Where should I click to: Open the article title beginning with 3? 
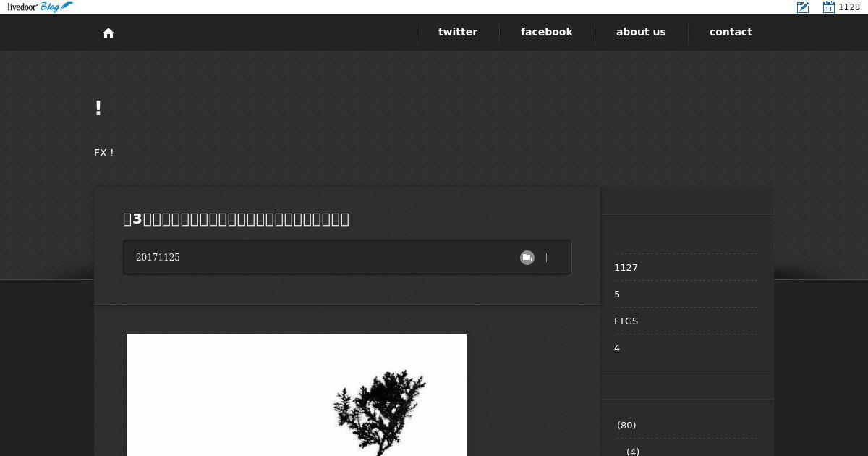(x=236, y=219)
